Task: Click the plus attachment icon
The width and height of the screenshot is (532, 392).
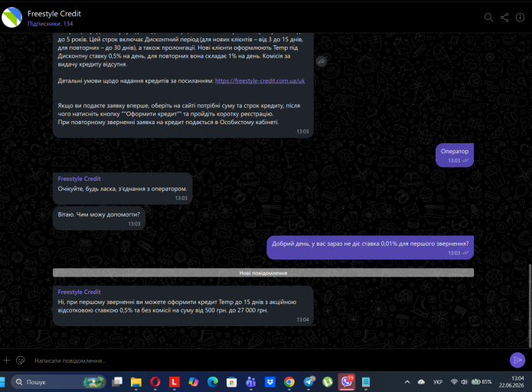Action: tap(6, 360)
